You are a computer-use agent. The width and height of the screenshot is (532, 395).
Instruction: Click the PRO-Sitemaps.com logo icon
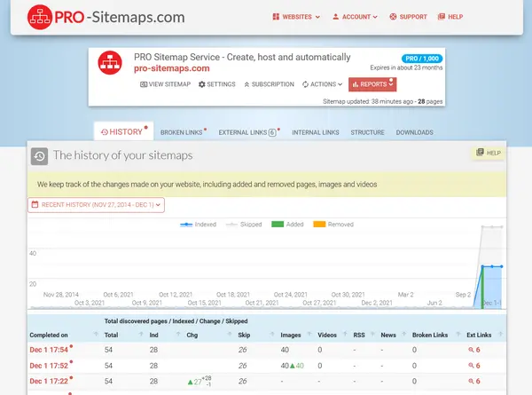[40, 16]
